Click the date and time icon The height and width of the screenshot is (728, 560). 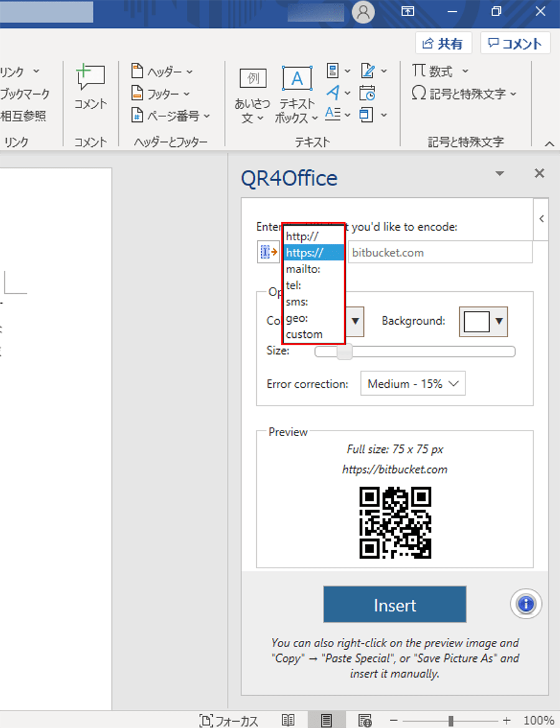tap(367, 93)
